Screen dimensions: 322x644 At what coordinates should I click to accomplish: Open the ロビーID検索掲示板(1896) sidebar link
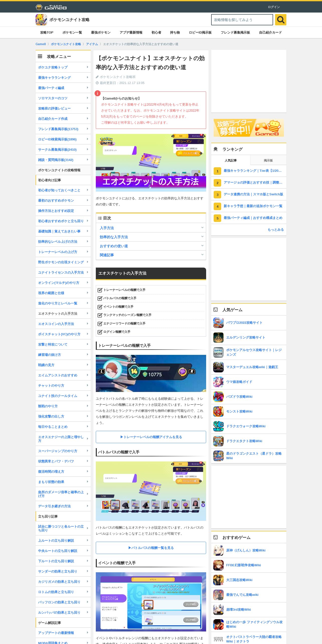tap(57, 139)
